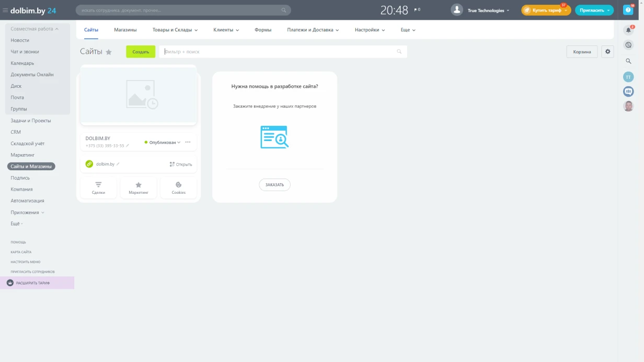Open the Сделки funnel icon tile
Image resolution: width=644 pixels, height=362 pixels.
[98, 188]
